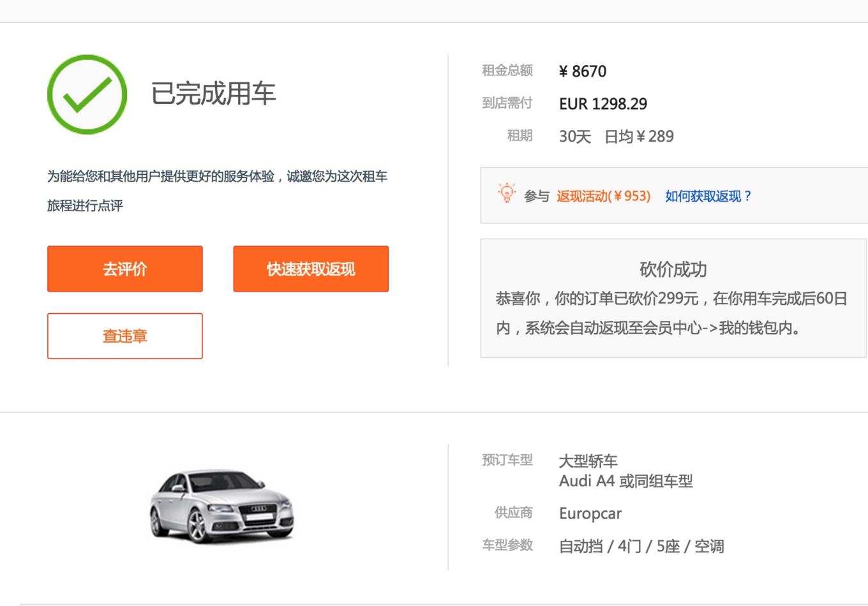Click the 车型参数 label
Screen dimensions: 868x606
pyautogui.click(x=507, y=545)
